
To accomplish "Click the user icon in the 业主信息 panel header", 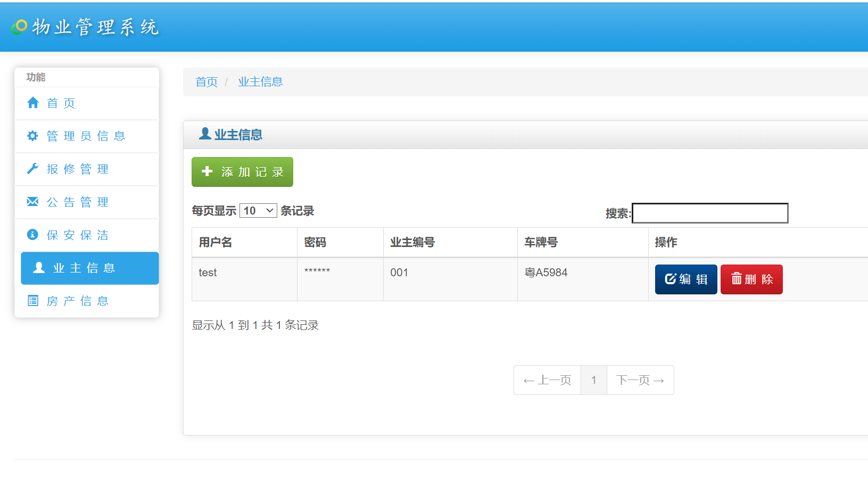I will coord(205,134).
